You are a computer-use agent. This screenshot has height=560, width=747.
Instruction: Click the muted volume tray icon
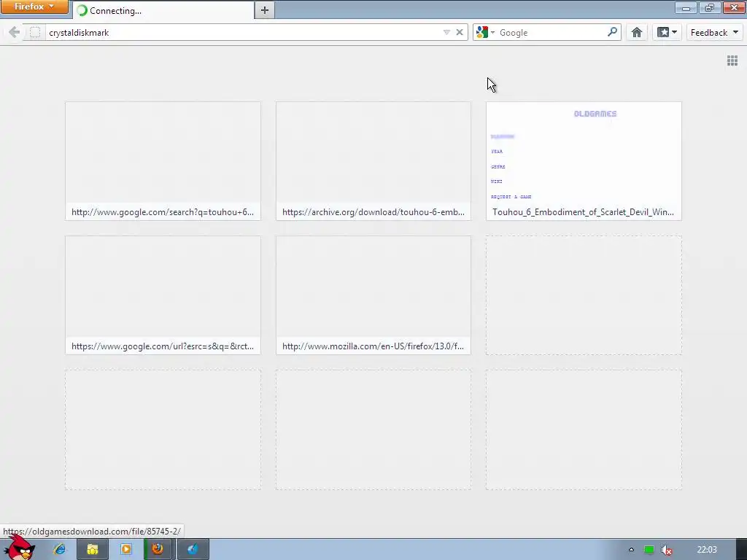coord(667,550)
